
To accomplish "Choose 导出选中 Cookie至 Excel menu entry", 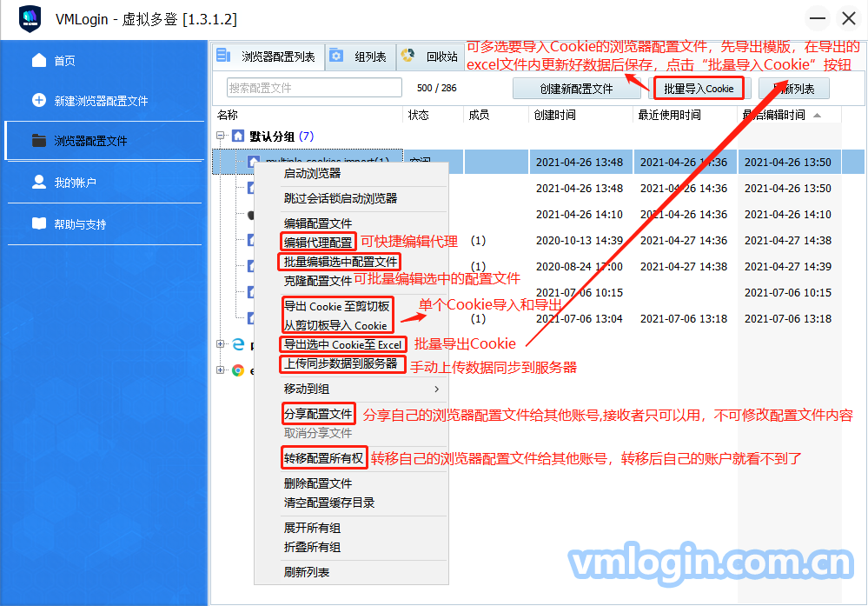I will [x=342, y=345].
